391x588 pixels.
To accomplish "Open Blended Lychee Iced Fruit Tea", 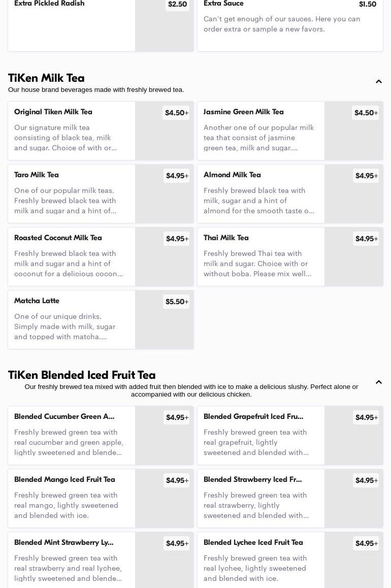I will tap(290, 560).
